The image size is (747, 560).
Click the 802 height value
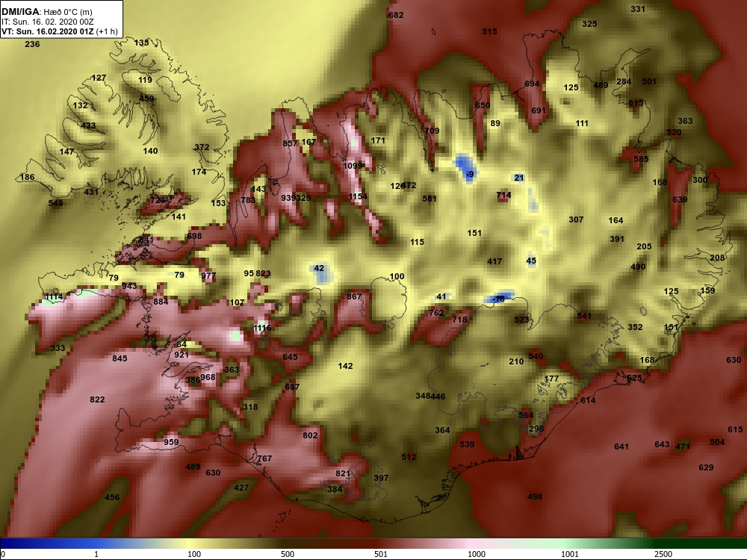[310, 436]
